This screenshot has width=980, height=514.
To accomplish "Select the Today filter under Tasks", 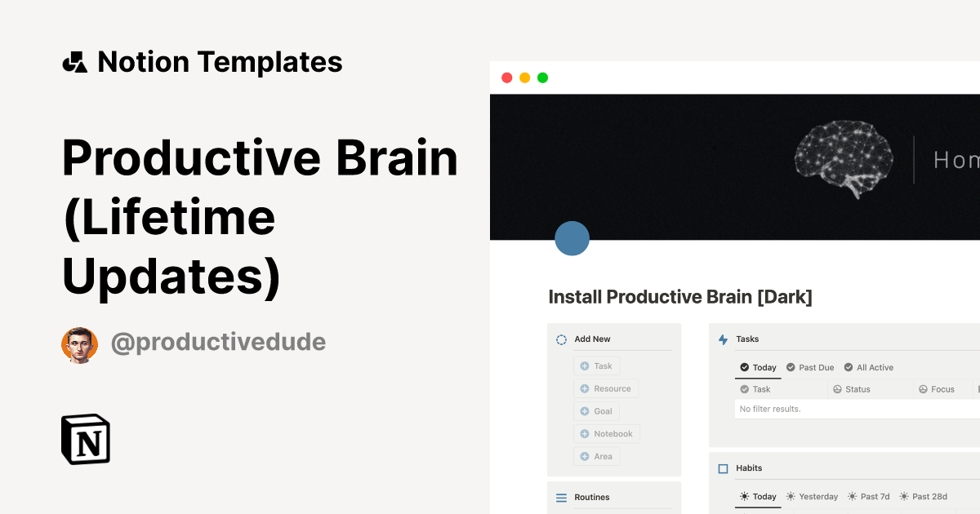I will click(758, 367).
